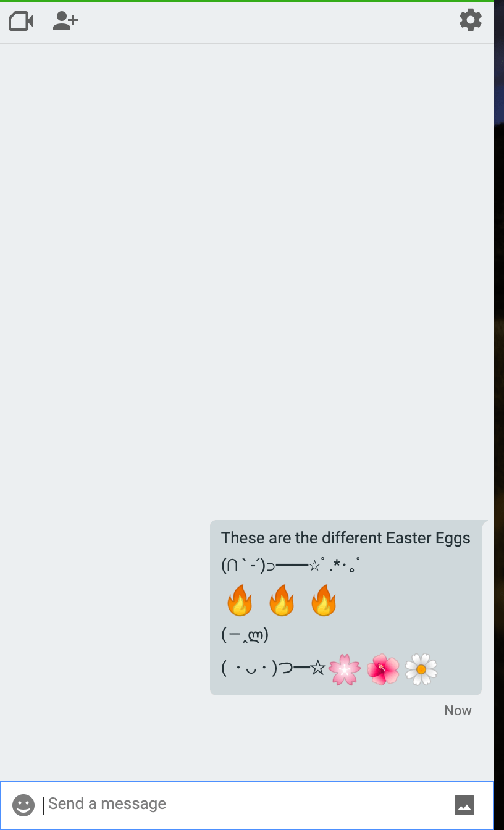Click 'These are the different Easter Eggs' text
The width and height of the screenshot is (504, 830).
tap(346, 538)
